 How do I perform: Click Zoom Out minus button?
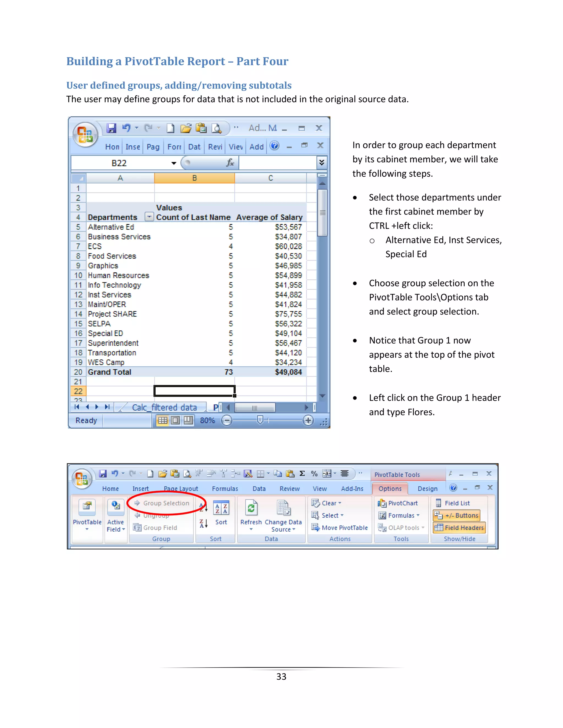227,420
